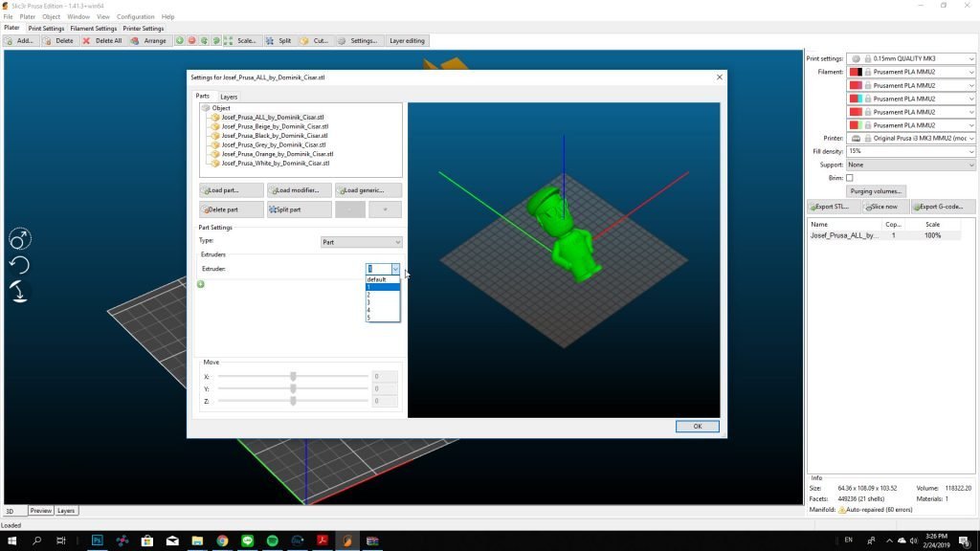The width and height of the screenshot is (980, 551).
Task: Choose extruder 2 from the open dropdown list
Action: pyautogui.click(x=368, y=295)
